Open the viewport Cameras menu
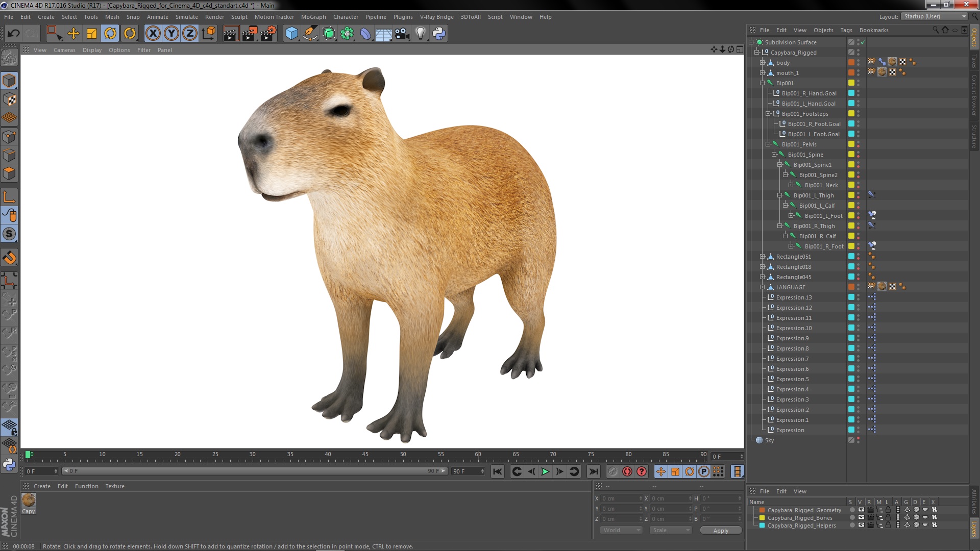This screenshot has height=551, width=980. (x=64, y=50)
